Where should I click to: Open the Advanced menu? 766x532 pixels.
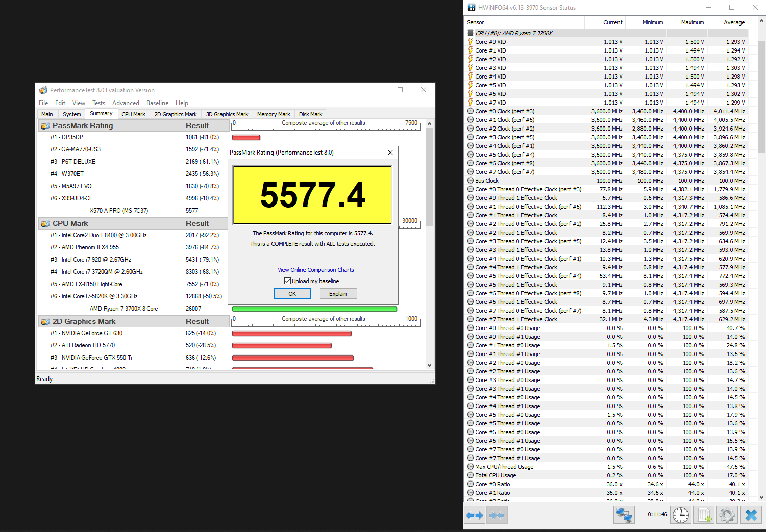click(x=126, y=103)
